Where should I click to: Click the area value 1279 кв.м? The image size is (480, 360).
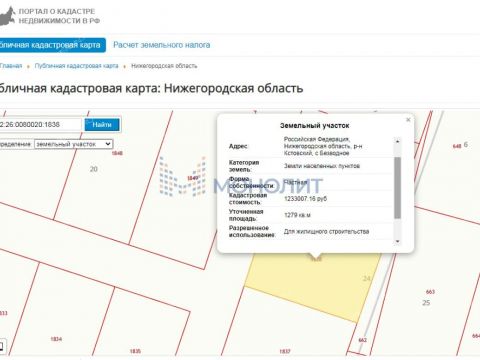coord(297,215)
